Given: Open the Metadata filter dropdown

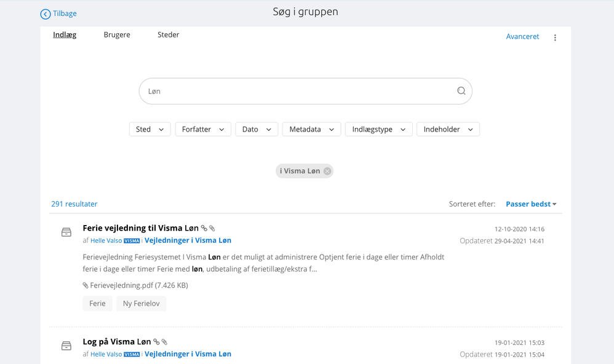Looking at the screenshot, I should tap(311, 129).
